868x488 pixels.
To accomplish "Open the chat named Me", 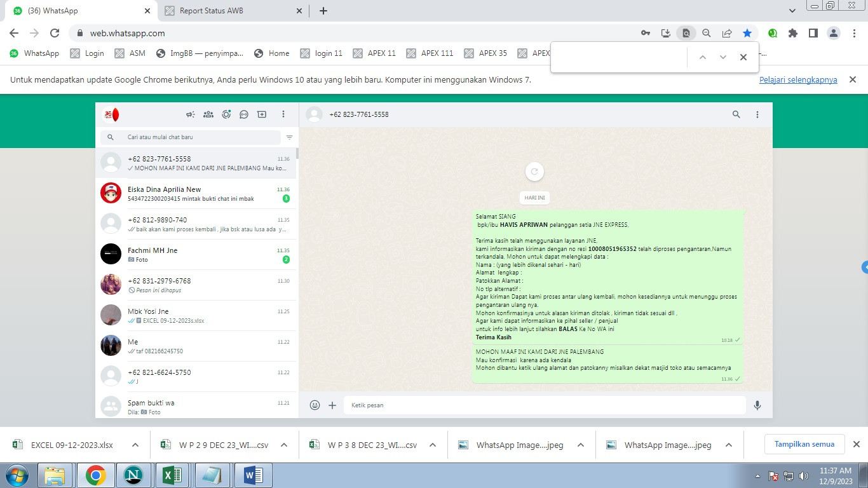I will click(x=196, y=346).
